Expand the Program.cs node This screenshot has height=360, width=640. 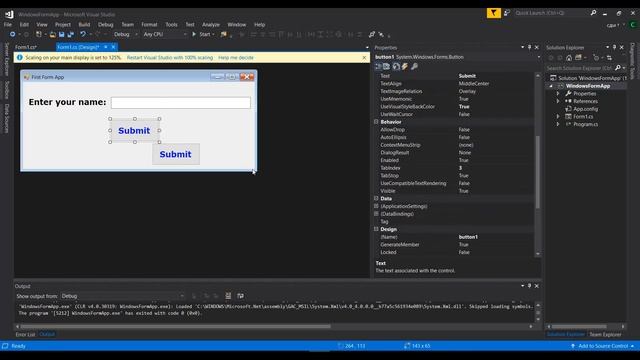click(558, 124)
